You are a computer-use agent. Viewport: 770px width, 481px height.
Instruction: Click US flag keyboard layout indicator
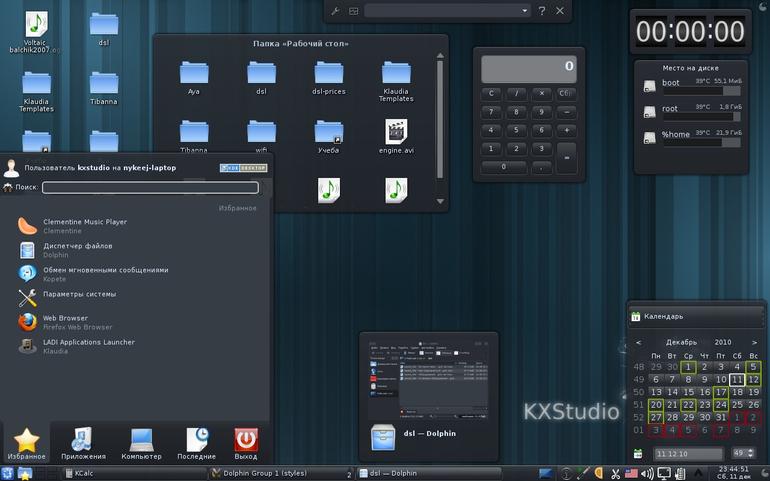click(x=631, y=474)
